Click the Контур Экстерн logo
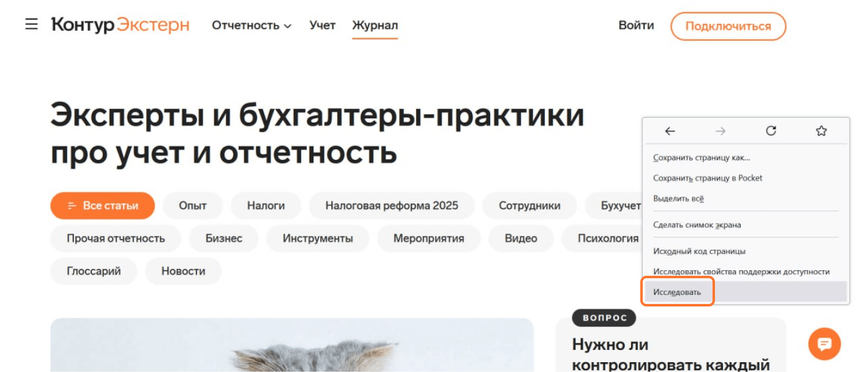This screenshot has width=868, height=372. (x=121, y=25)
